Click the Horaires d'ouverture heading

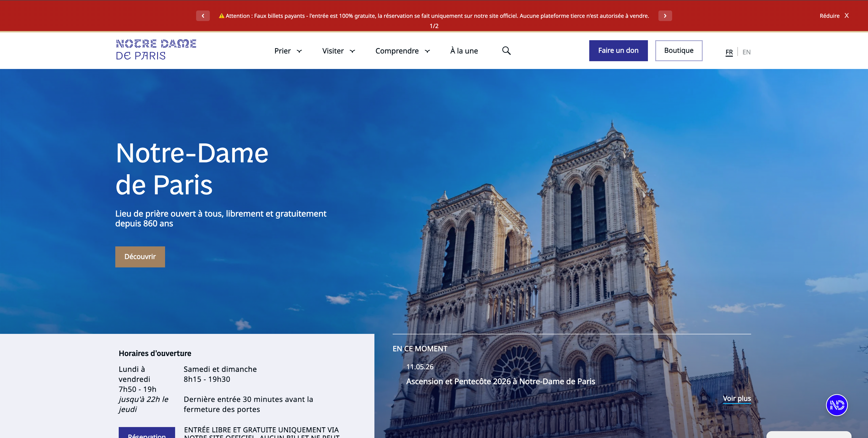[155, 354]
